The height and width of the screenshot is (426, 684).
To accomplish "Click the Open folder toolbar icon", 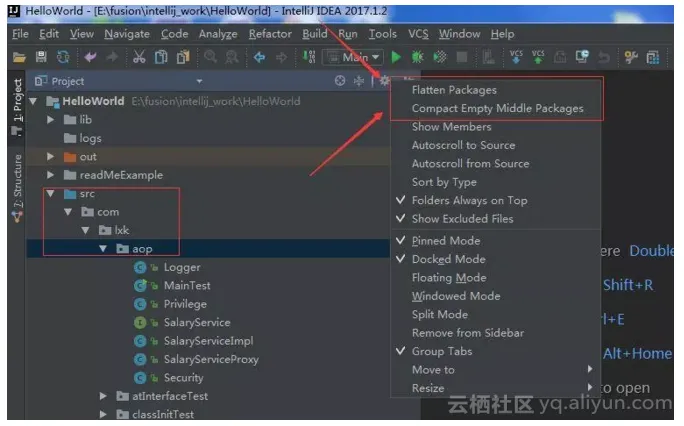I will pyautogui.click(x=19, y=57).
